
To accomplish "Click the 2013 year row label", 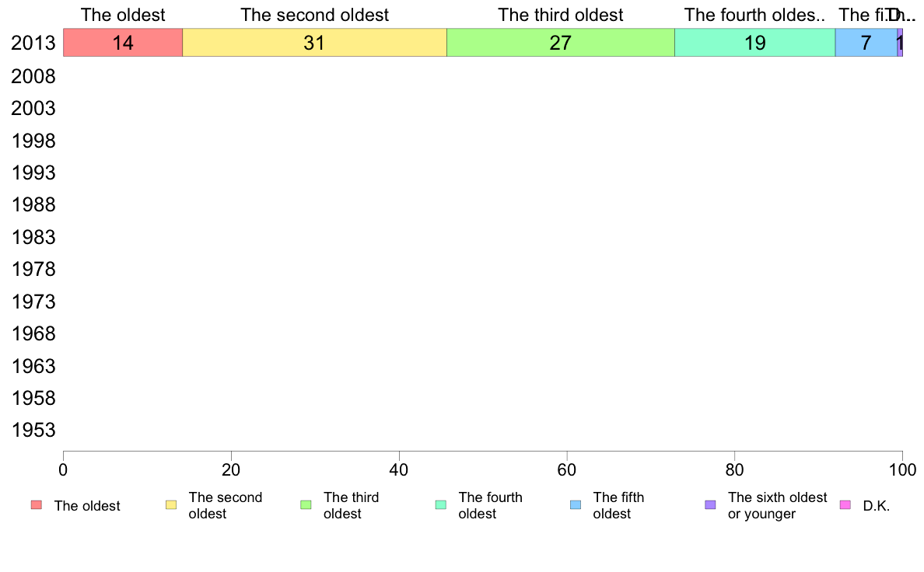I will click(33, 43).
